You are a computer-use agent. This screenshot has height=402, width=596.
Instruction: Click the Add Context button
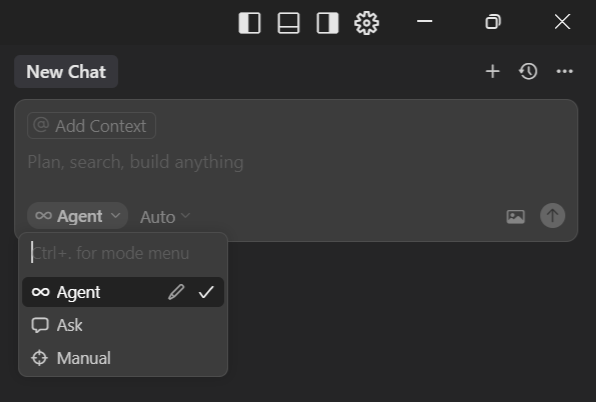pos(91,125)
